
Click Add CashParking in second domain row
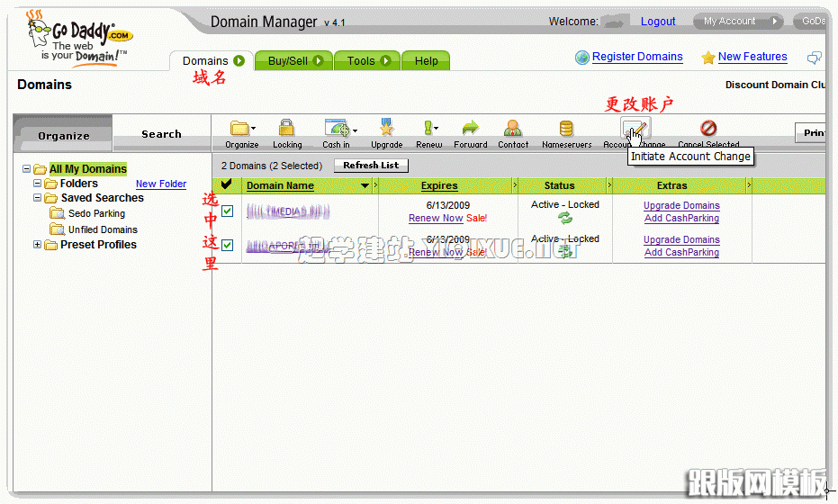[681, 252]
